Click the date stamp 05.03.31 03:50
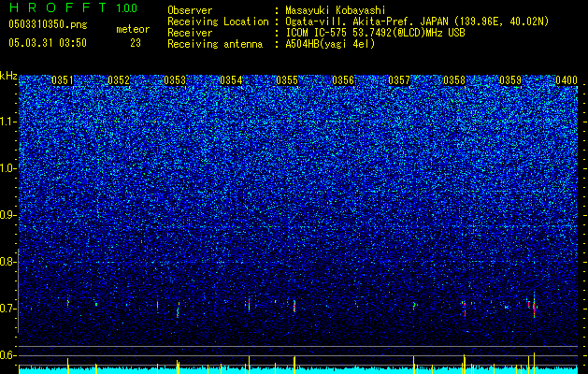The height and width of the screenshot is (374, 588). (48, 43)
